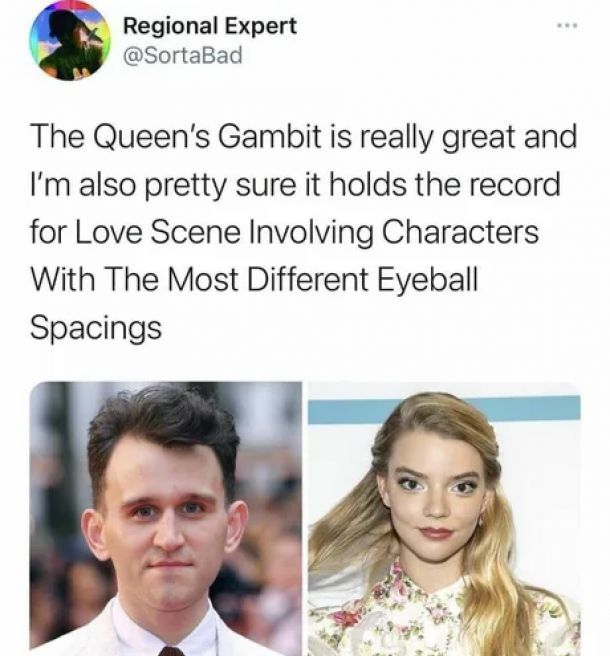Open right photo of woman in floral blouse
This screenshot has height=656, width=610.
(x=444, y=519)
